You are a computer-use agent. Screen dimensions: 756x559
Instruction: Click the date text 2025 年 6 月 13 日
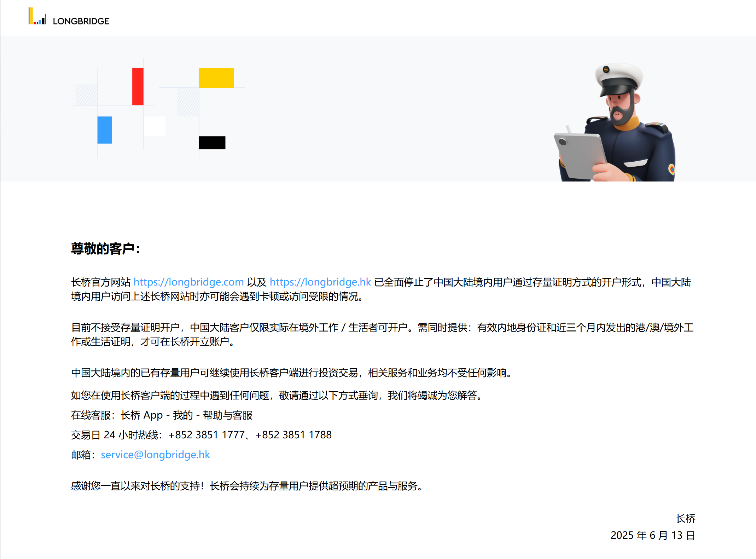click(653, 535)
